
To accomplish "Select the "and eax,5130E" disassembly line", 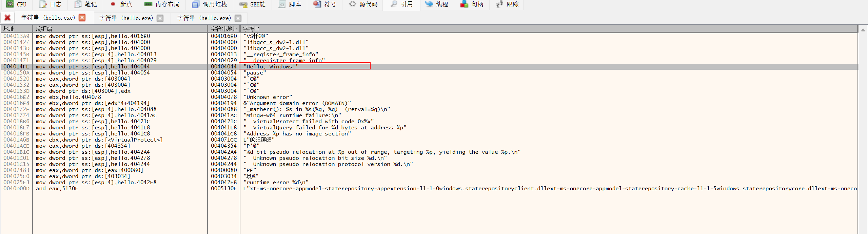I will point(57,189).
